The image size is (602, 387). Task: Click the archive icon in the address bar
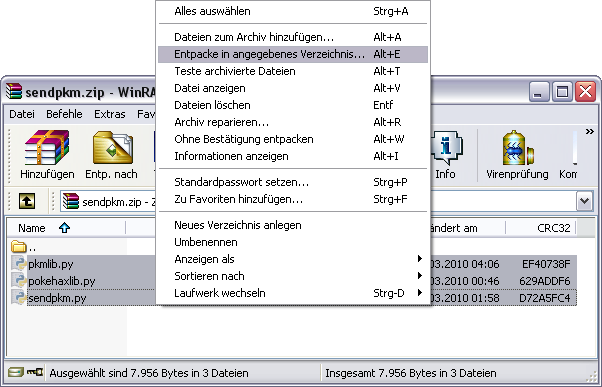tap(71, 201)
